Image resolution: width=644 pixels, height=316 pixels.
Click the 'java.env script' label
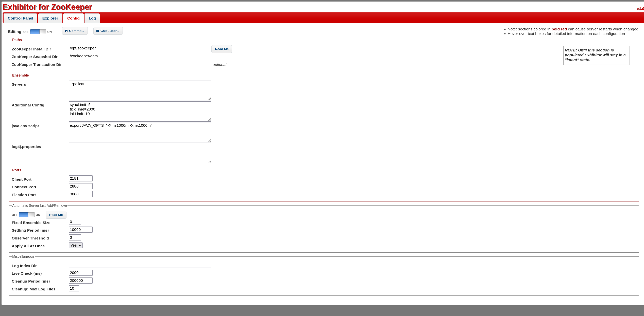click(25, 126)
